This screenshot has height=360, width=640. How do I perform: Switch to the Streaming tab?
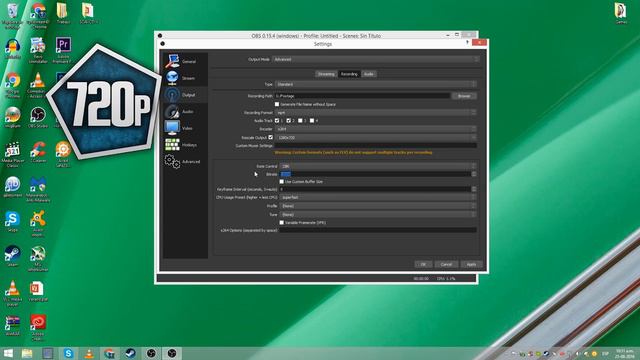326,74
